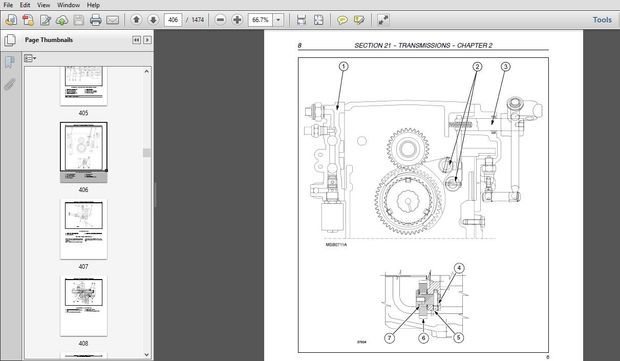Screen dimensions: 620x361
Task: Open the zoom level dropdown arrow
Action: tap(278, 20)
